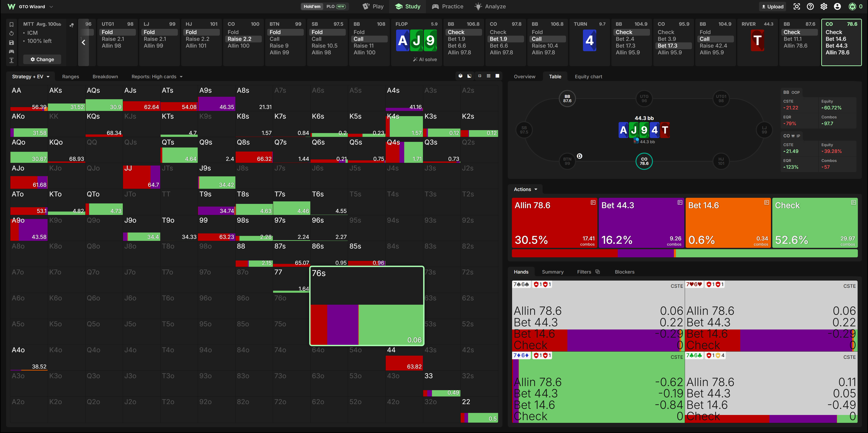This screenshot has width=868, height=433.
Task: Open the Blockers tab
Action: (624, 272)
